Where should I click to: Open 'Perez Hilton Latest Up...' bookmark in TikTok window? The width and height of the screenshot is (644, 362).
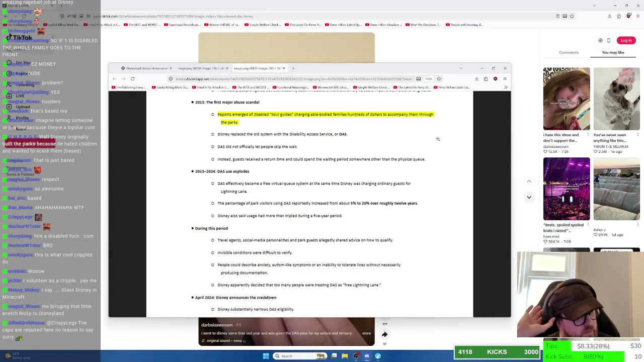[x=344, y=25]
